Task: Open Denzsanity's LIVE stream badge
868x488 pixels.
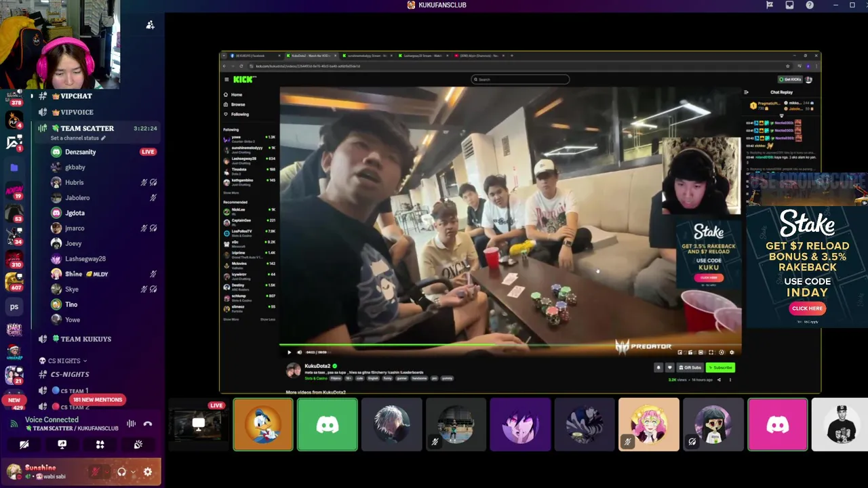Action: [148, 152]
